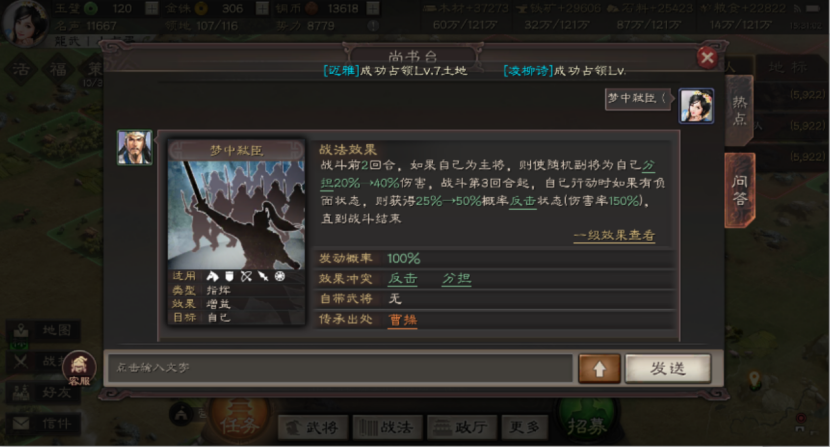The image size is (831, 447).
Task: Open the 曹操 inheritance source link
Action: [x=403, y=320]
